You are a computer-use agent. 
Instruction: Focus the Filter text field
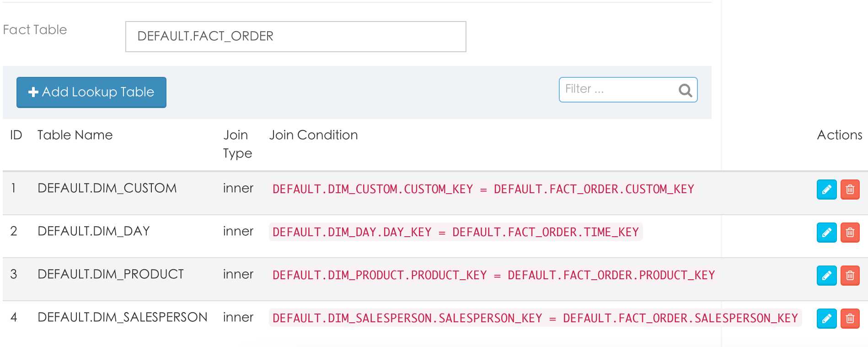[617, 89]
